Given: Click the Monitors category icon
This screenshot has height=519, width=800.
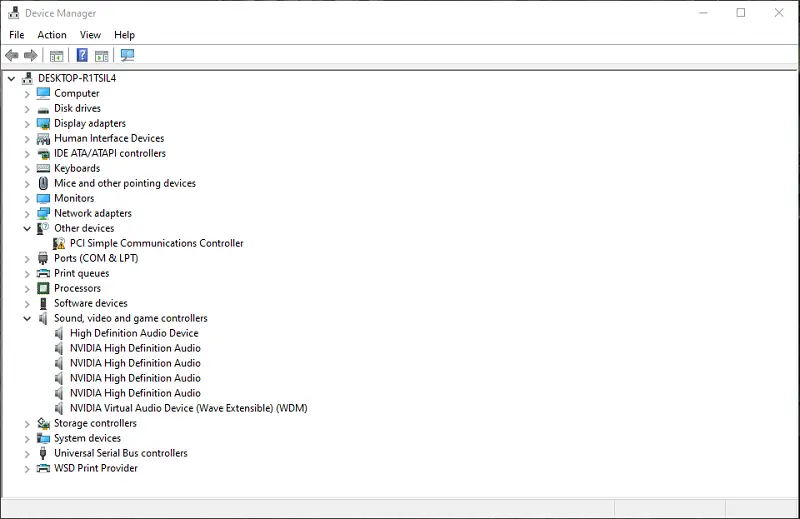Looking at the screenshot, I should 43,199.
